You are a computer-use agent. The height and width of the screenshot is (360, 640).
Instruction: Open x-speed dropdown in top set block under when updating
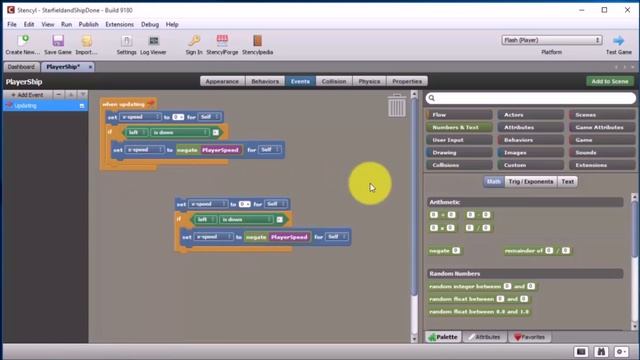point(140,117)
